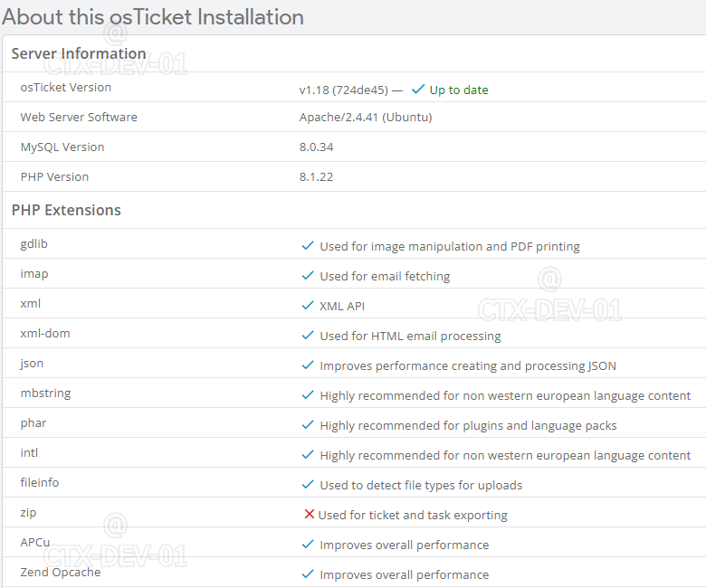Image resolution: width=706 pixels, height=588 pixels.
Task: Click the 'mbstring' extension name
Action: point(45,394)
